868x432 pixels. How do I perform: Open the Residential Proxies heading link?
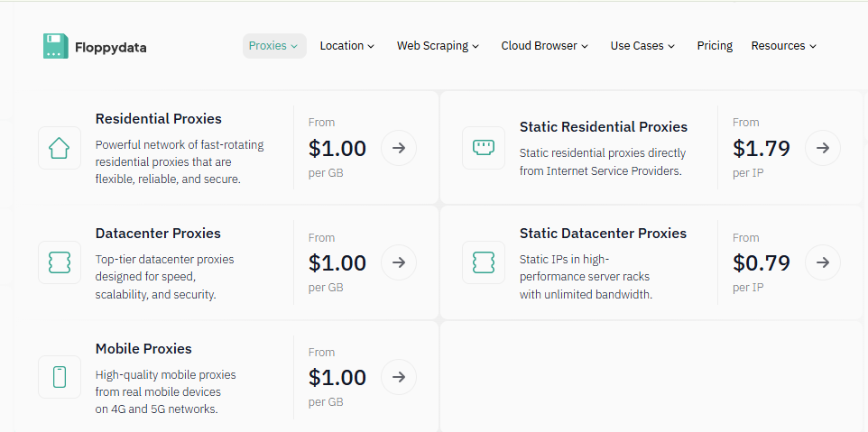coord(158,119)
